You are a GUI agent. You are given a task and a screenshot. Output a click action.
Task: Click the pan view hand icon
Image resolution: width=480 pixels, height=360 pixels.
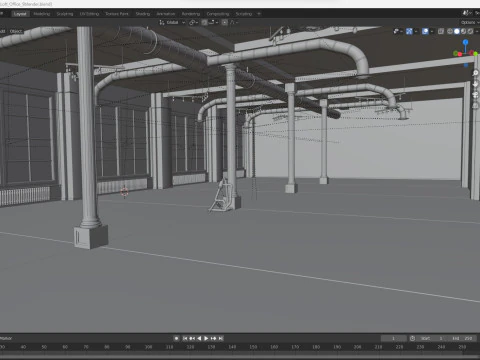click(x=476, y=84)
